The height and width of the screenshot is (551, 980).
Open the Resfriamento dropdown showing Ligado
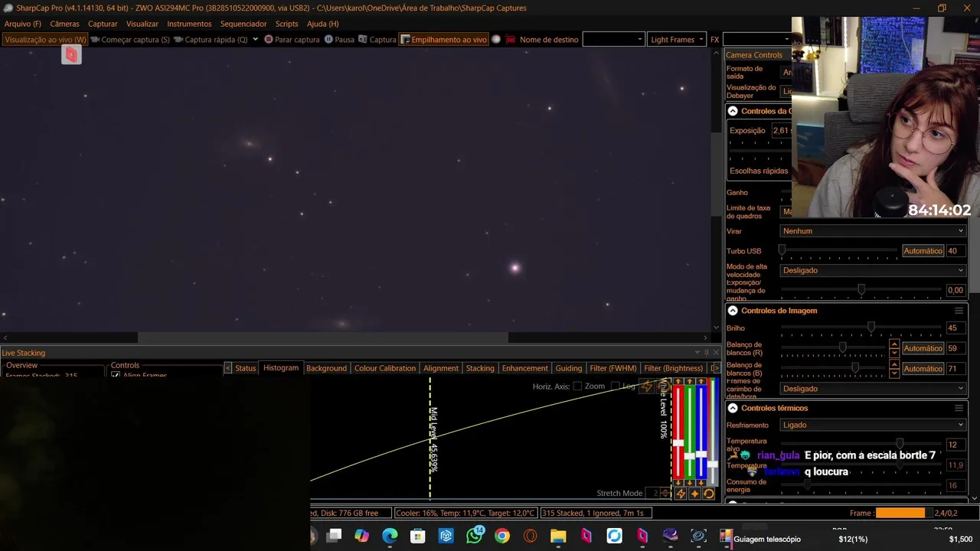(873, 425)
